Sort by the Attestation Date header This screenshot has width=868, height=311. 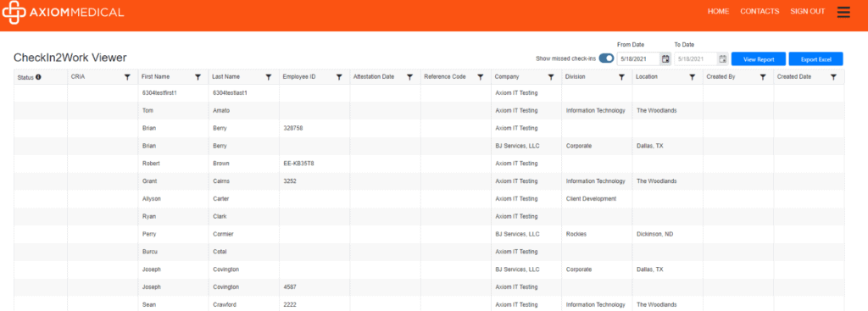pyautogui.click(x=374, y=77)
